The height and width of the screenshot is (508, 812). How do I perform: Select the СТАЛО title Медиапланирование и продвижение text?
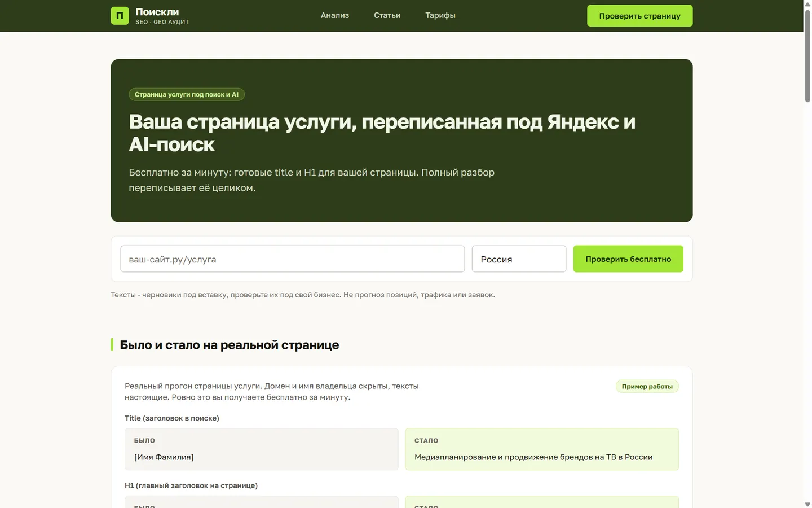(x=533, y=457)
